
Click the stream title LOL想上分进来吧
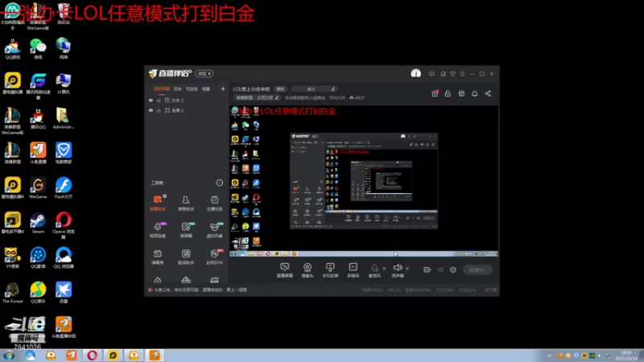(x=251, y=88)
